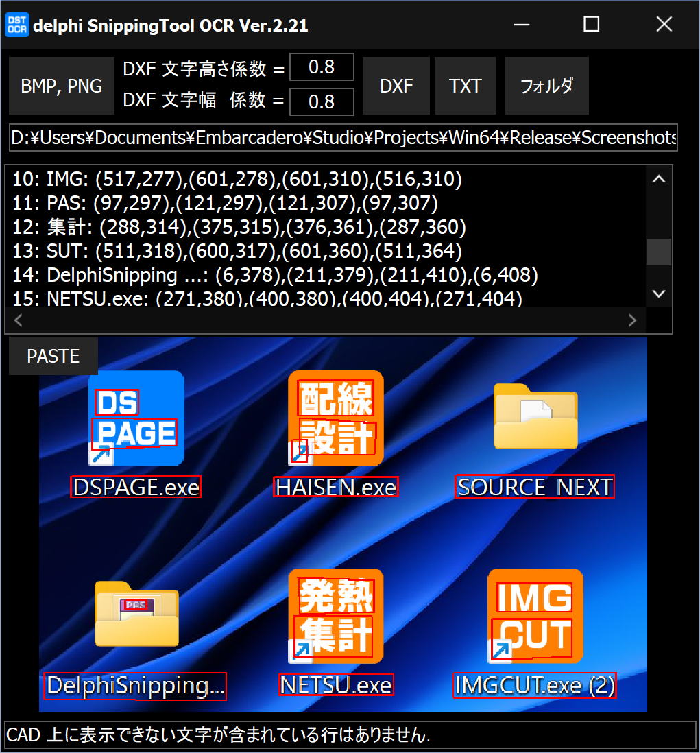Select result line 12 集計 in list
The image size is (700, 753).
(239, 227)
